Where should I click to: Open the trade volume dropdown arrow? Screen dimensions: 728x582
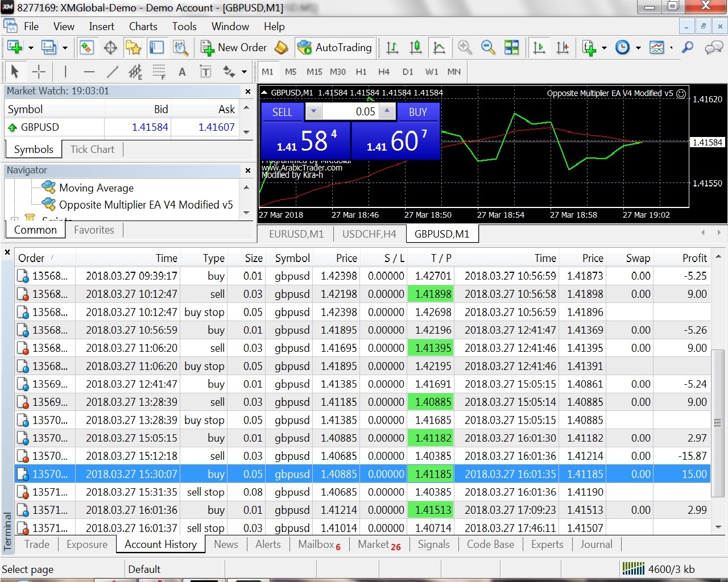coord(313,111)
